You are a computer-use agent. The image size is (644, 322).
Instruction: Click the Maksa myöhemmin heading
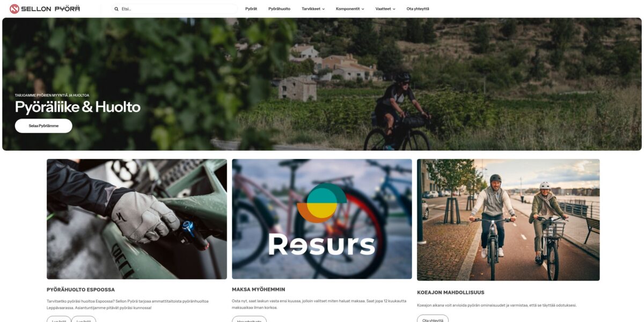[259, 289]
